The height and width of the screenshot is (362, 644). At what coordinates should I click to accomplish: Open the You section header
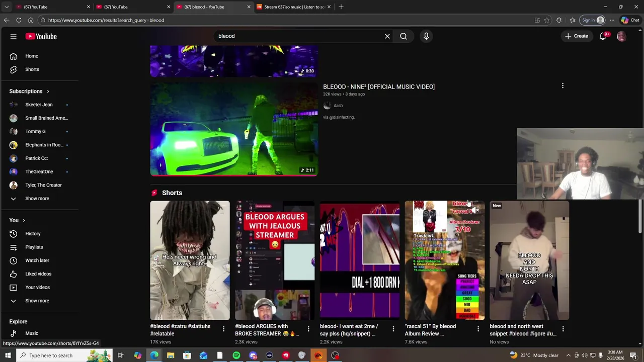(x=17, y=220)
